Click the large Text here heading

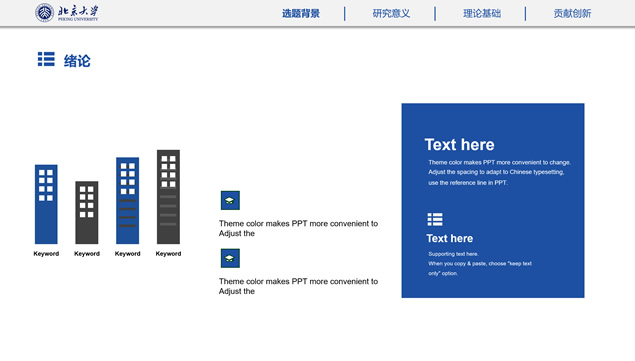pos(460,145)
